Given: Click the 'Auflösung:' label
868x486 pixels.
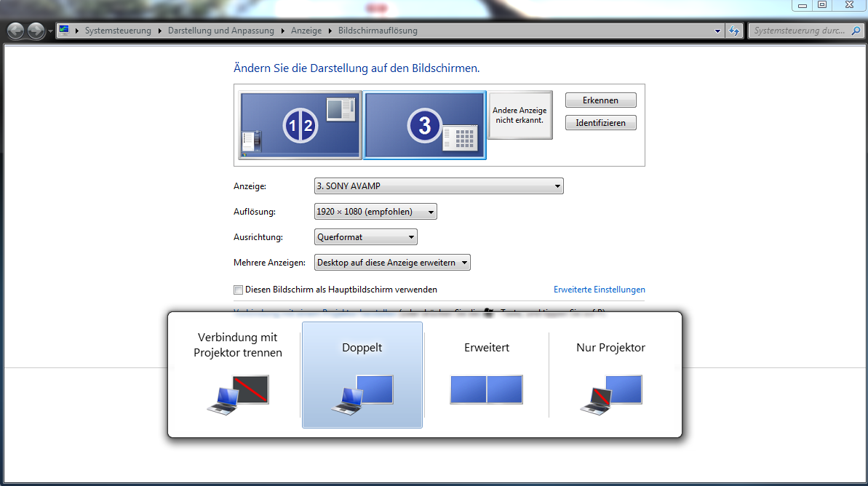Looking at the screenshot, I should pos(255,212).
